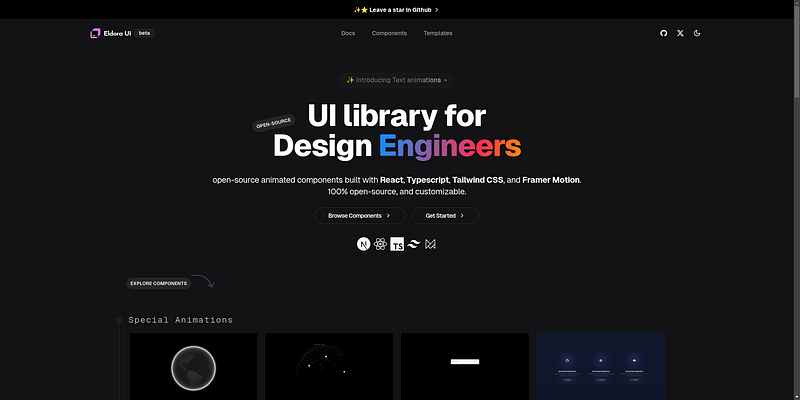Go to the Components navigation item

click(x=389, y=33)
